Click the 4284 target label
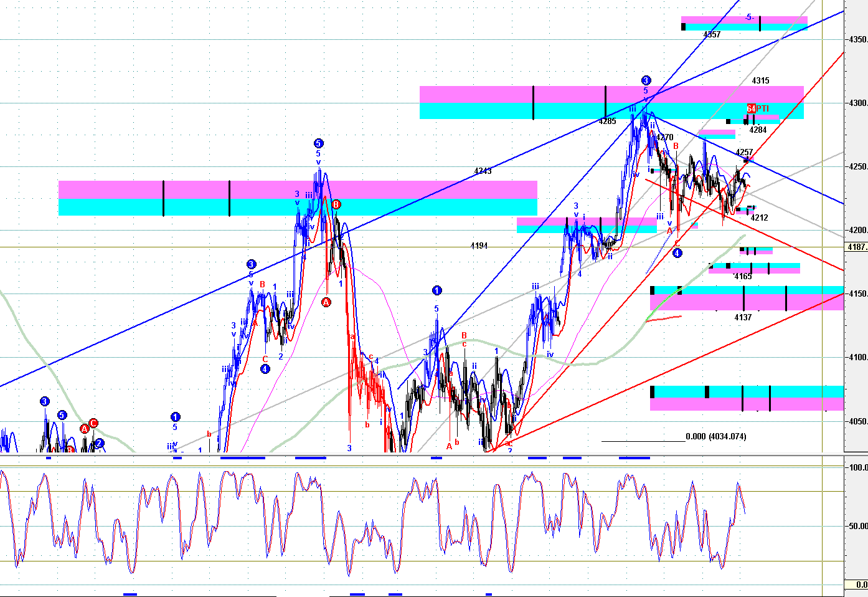Viewport: 868px width, 597px height. pos(758,130)
